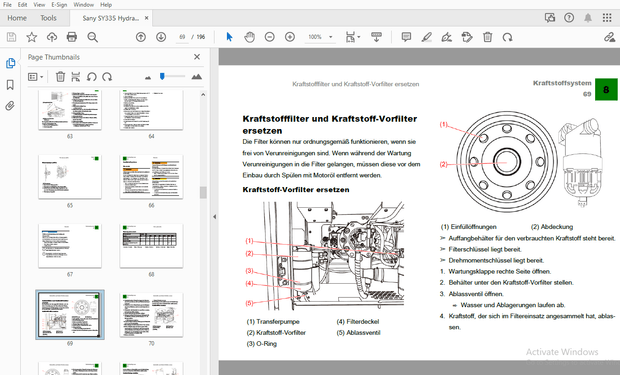Close the Page Thumbnails panel

(x=197, y=57)
